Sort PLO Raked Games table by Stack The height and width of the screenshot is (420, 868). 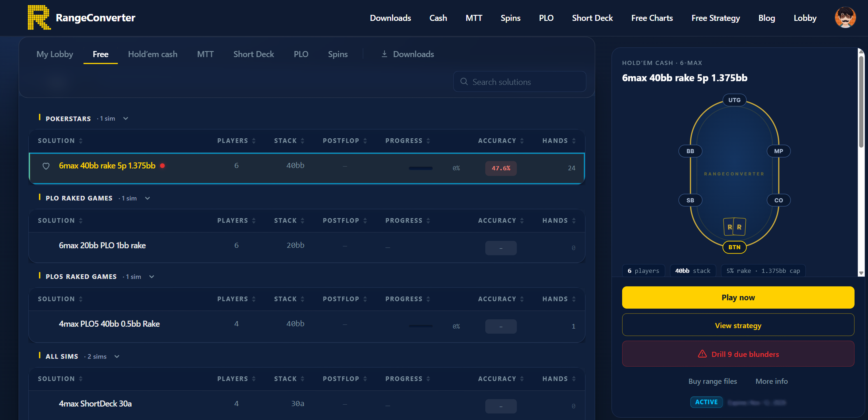(289, 220)
